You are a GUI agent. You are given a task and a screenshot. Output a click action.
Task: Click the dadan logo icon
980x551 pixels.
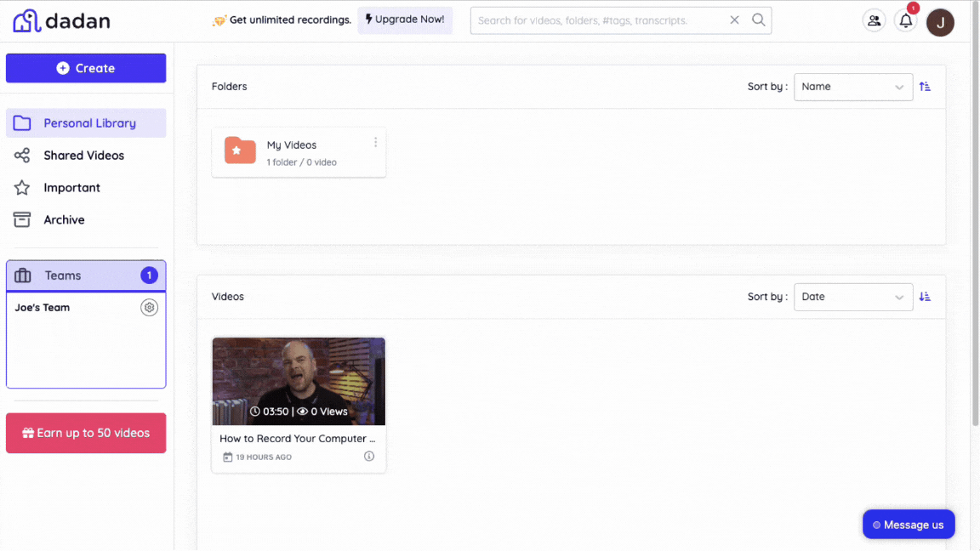click(26, 20)
